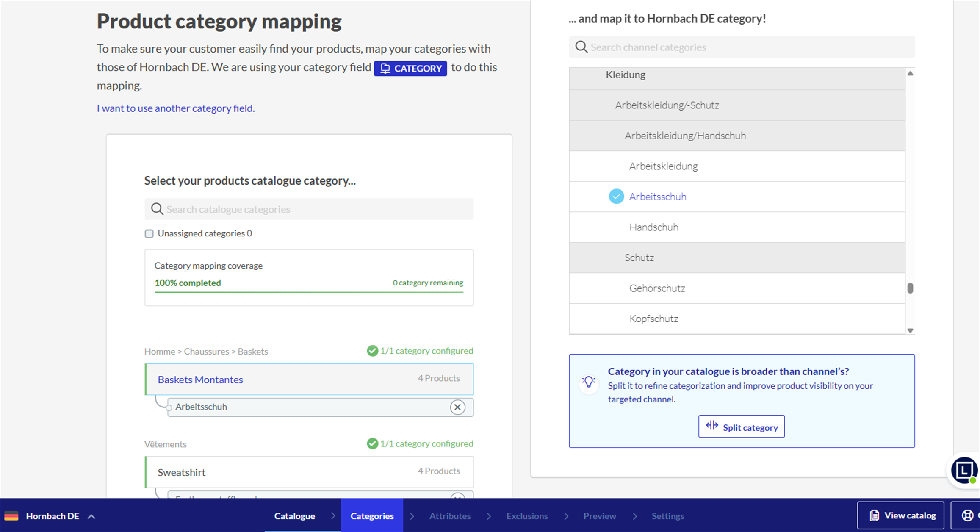Tick the Unassigned categories checkbox

click(x=149, y=234)
